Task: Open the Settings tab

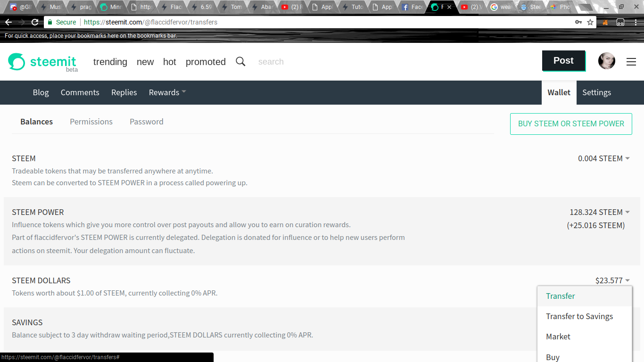Action: (596, 92)
